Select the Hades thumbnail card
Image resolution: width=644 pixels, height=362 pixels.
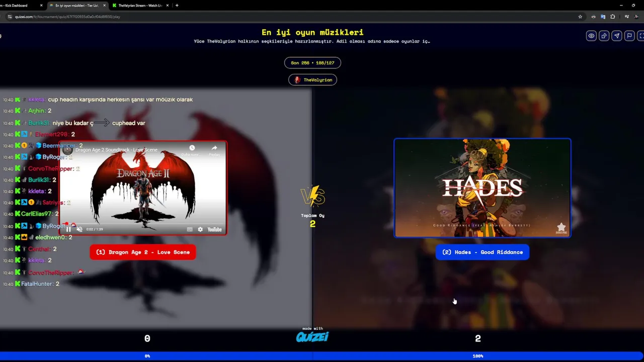coord(482,188)
